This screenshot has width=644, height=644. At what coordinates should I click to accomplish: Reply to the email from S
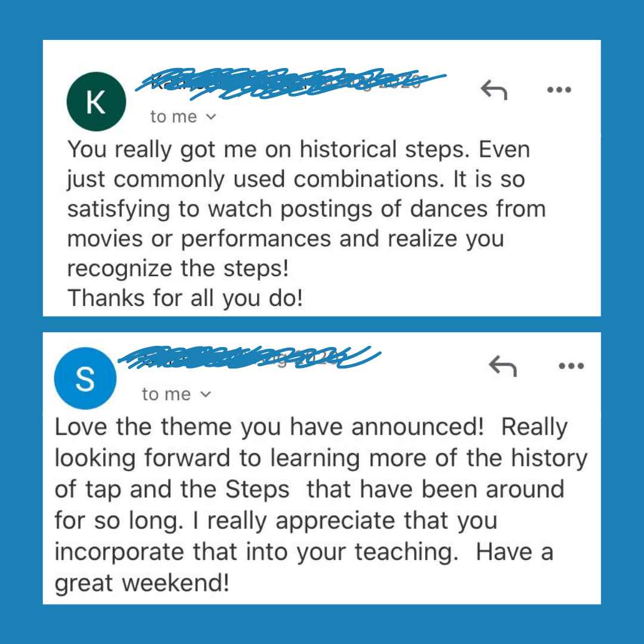point(502,366)
